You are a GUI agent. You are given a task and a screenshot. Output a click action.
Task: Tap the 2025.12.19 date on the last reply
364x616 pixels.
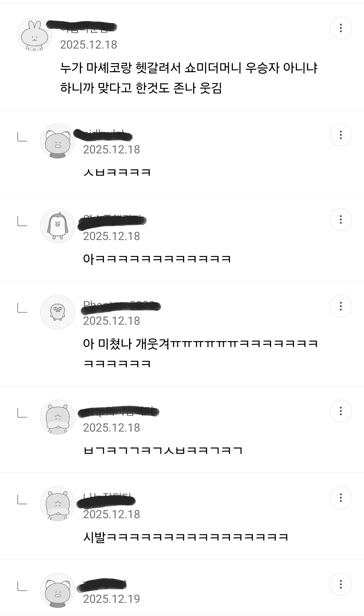click(112, 599)
